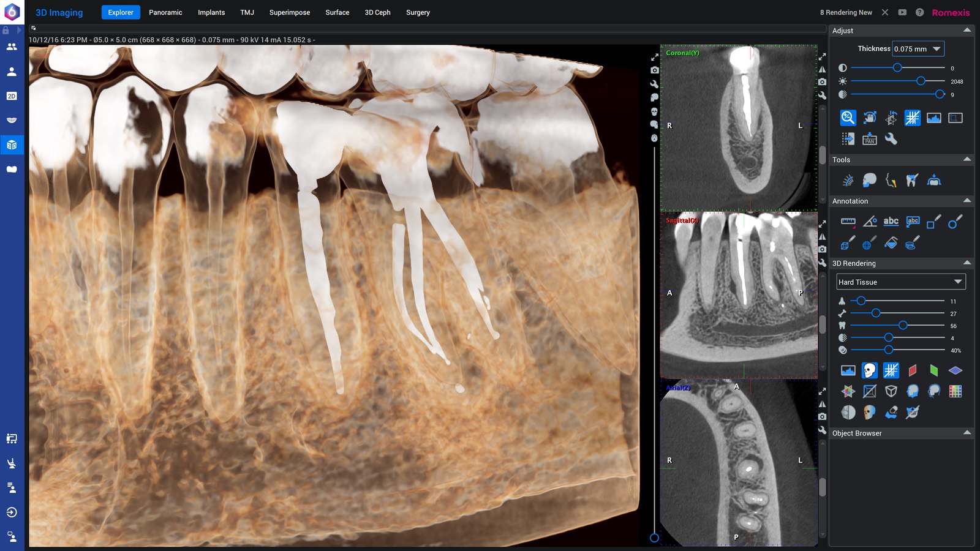Open the skull segmentation tool in Tools

click(870, 180)
